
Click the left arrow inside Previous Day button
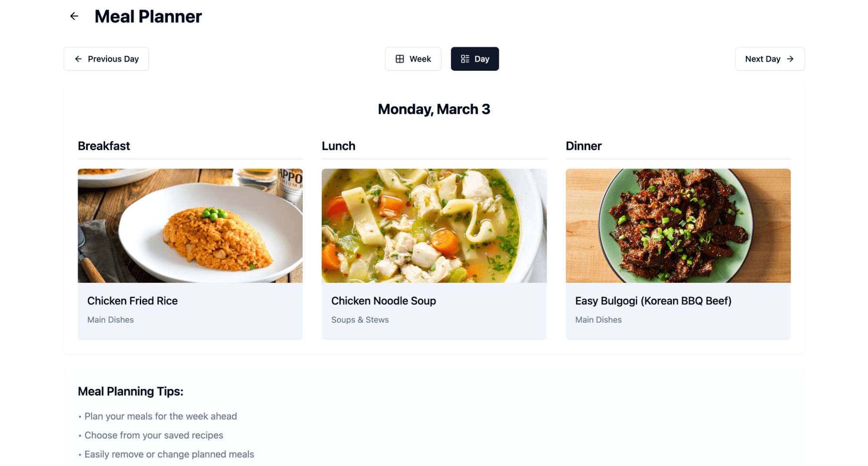point(78,59)
